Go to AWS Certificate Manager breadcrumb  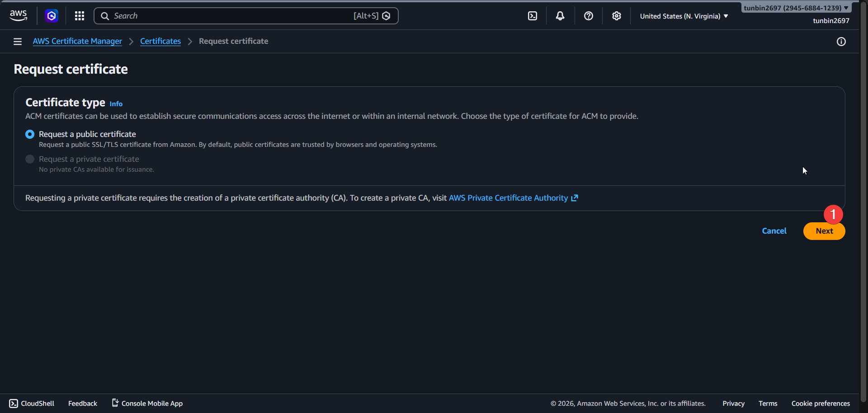(77, 41)
